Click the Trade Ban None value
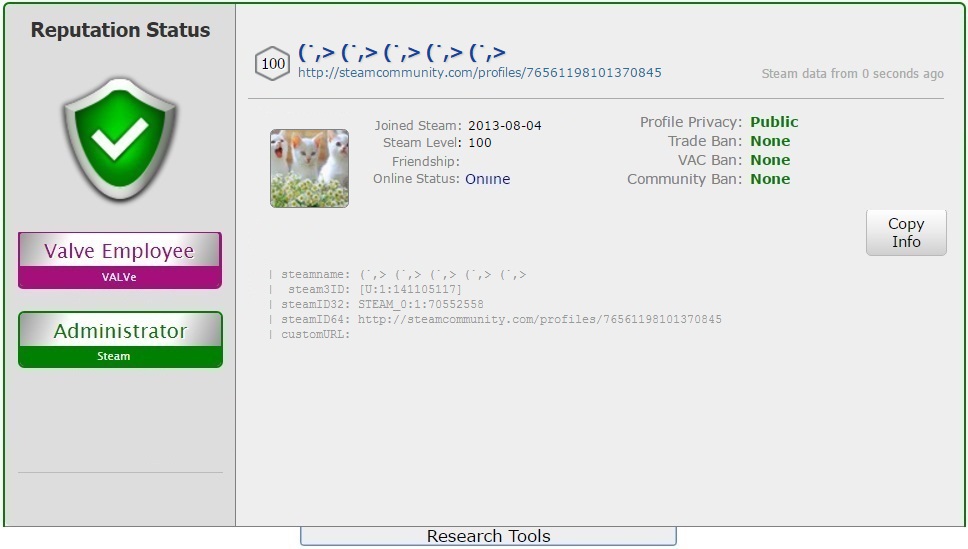 pyautogui.click(x=770, y=141)
